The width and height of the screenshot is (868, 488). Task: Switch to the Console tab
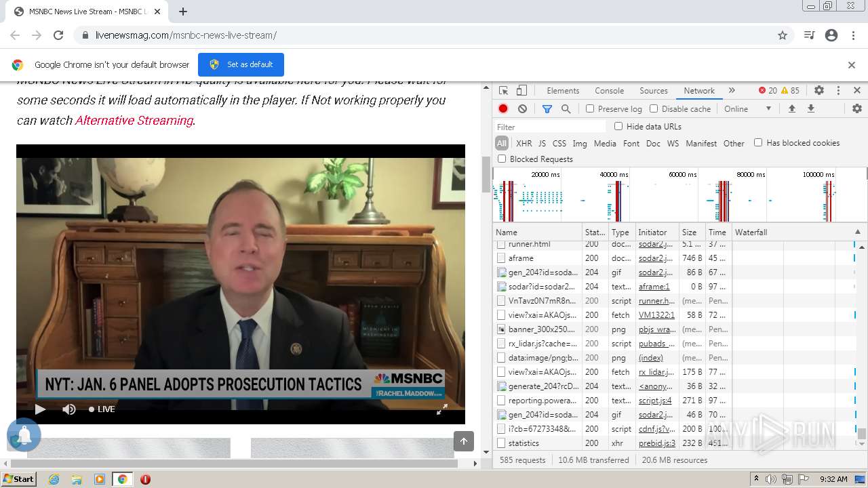coord(609,91)
